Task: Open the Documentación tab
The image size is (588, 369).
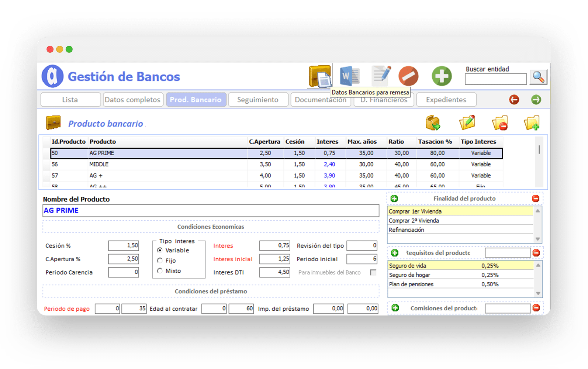Action: point(320,100)
